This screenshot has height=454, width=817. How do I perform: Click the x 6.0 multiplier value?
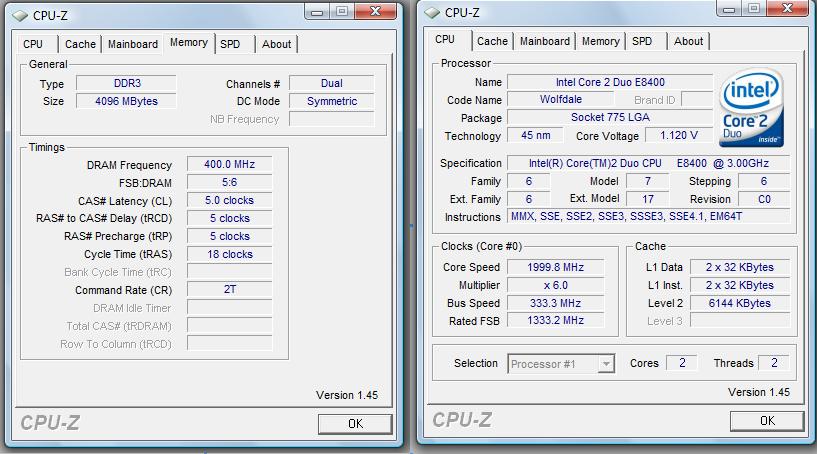(x=555, y=286)
